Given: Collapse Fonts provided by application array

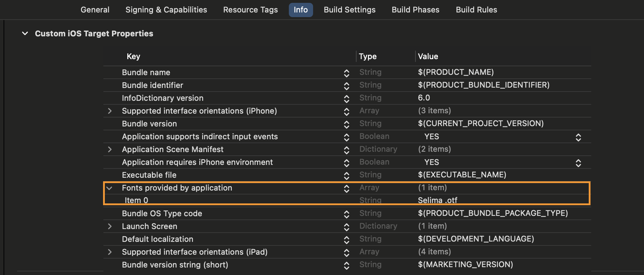Looking at the screenshot, I should coord(109,188).
